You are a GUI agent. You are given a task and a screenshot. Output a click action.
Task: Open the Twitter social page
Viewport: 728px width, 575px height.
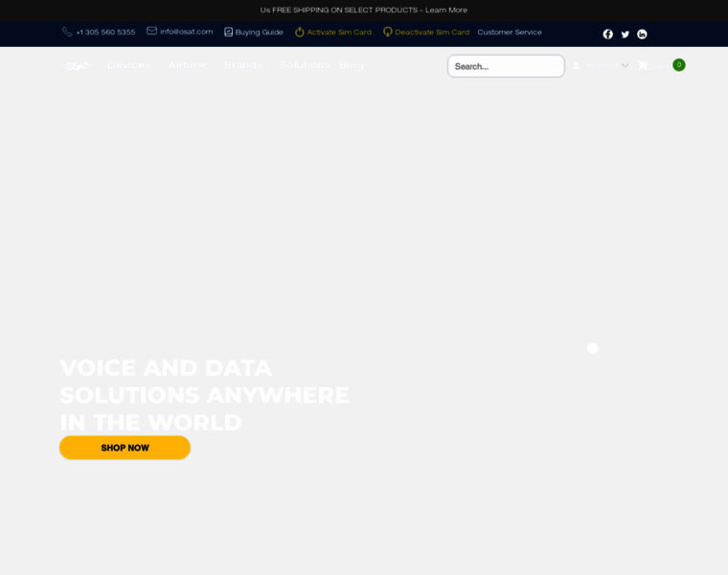(625, 34)
